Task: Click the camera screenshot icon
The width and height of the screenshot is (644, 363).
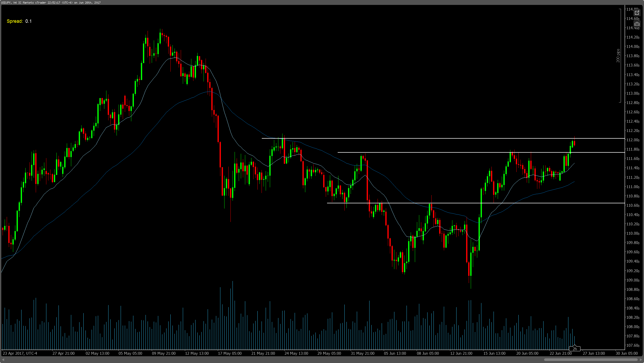Action: (x=637, y=24)
